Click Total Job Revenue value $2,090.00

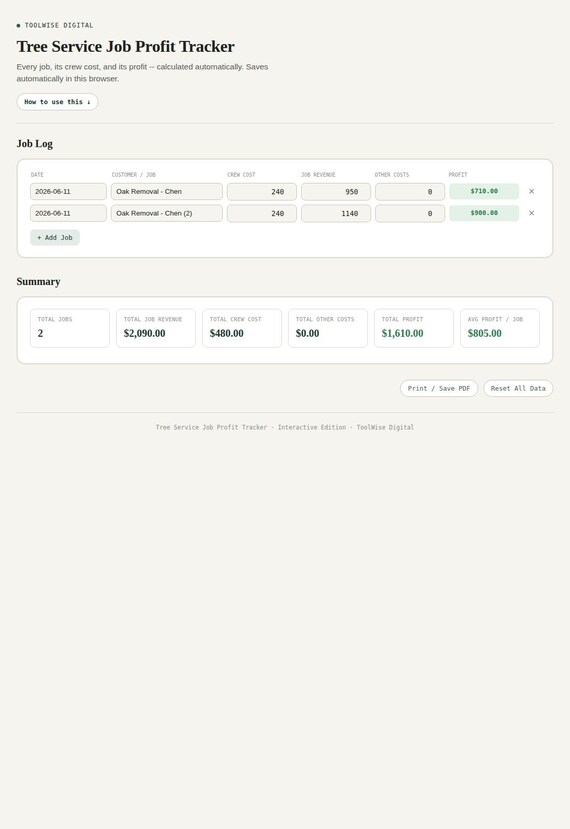pyautogui.click(x=144, y=334)
